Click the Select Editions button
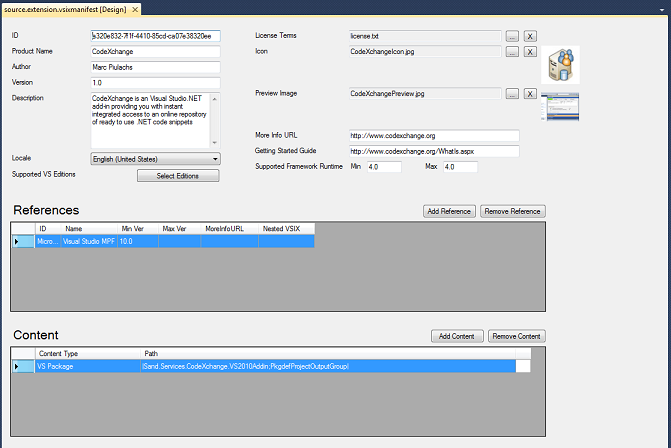Image resolution: width=671 pixels, height=448 pixels. 178,176
